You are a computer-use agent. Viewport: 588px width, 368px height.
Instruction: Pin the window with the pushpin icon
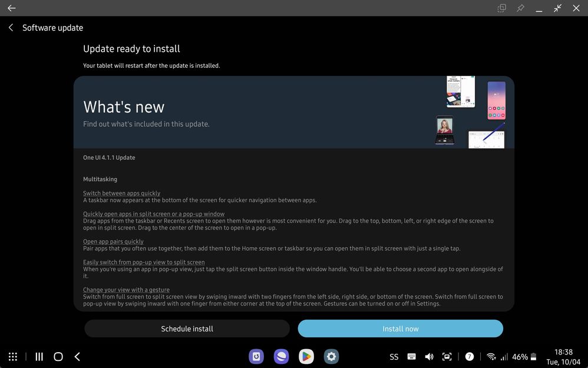(x=520, y=8)
